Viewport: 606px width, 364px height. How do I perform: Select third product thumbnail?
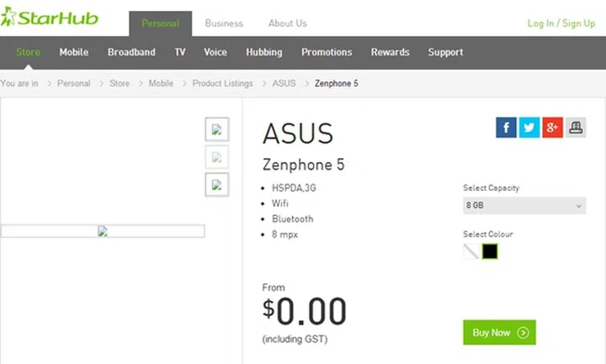click(x=217, y=185)
